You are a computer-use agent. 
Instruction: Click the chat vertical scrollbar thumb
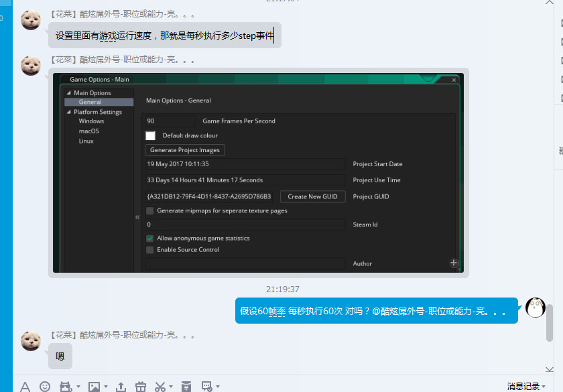(550, 323)
